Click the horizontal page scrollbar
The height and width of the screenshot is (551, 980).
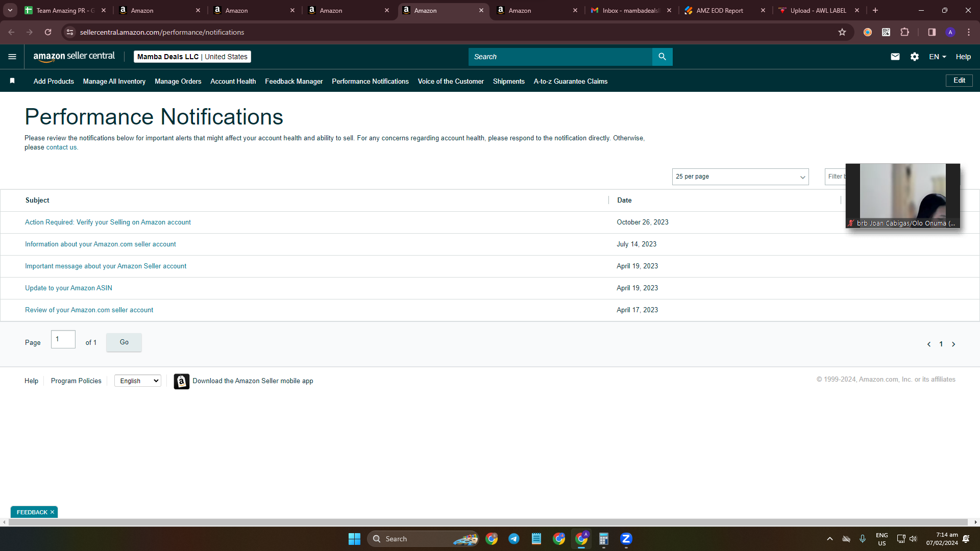tap(488, 522)
